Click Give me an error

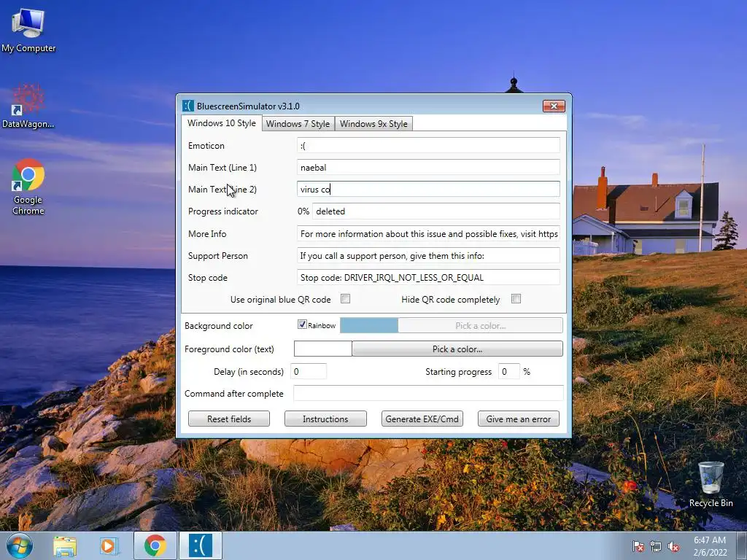pos(519,419)
